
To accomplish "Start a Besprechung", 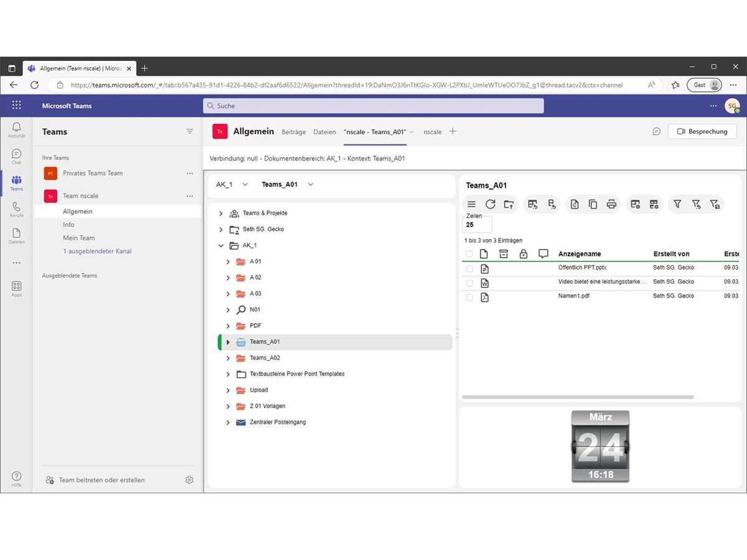I will coord(702,131).
